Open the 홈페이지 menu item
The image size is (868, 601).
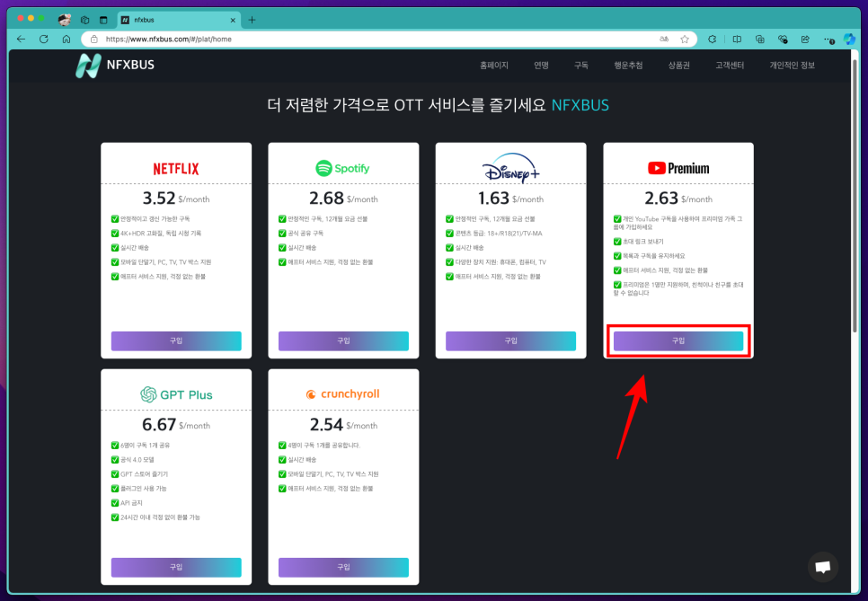pyautogui.click(x=494, y=66)
